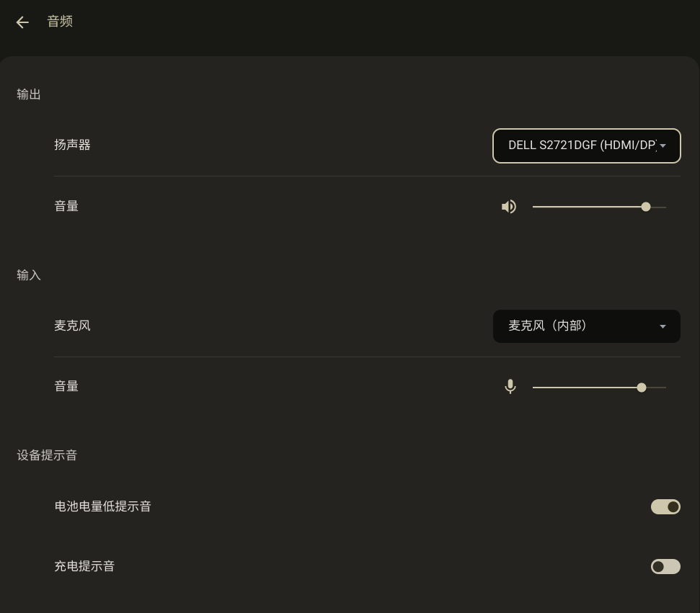This screenshot has height=613, width=700.
Task: Open the DELL S2721DGF speaker dropdown
Action: (x=587, y=146)
